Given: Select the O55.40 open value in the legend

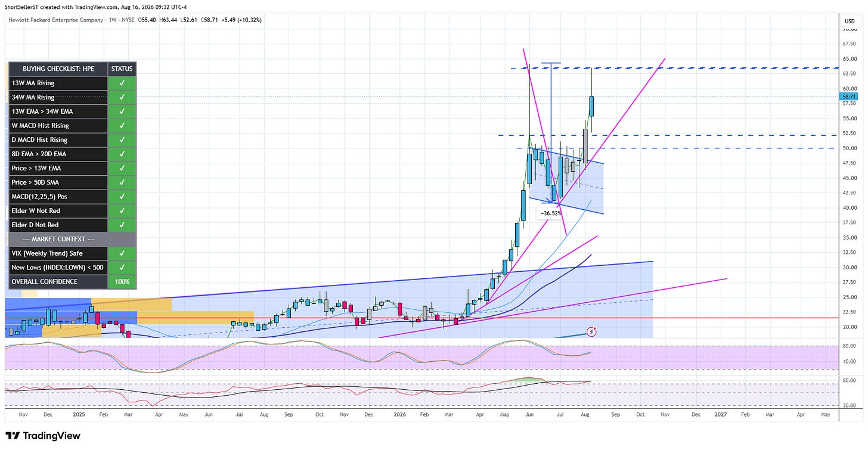Looking at the screenshot, I should 148,20.
